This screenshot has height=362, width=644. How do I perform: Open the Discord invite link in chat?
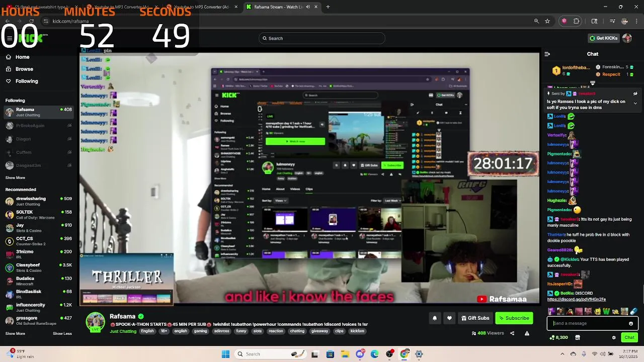(577, 300)
